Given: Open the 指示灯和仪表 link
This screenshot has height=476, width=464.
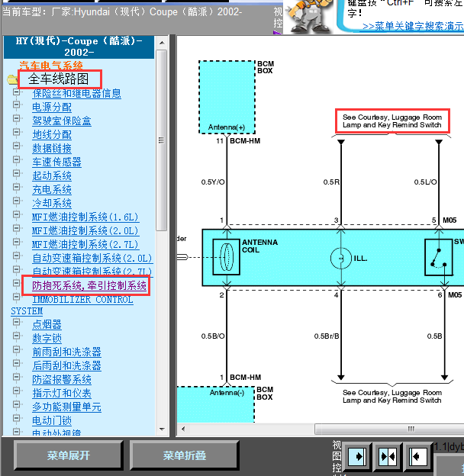Looking at the screenshot, I should [62, 394].
